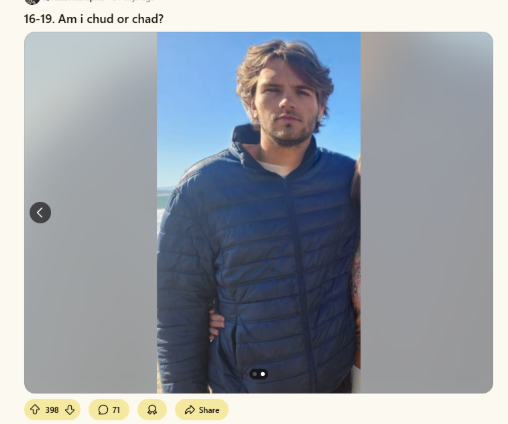This screenshot has width=508, height=424.
Task: Click the 71 comments count
Action: pos(116,410)
